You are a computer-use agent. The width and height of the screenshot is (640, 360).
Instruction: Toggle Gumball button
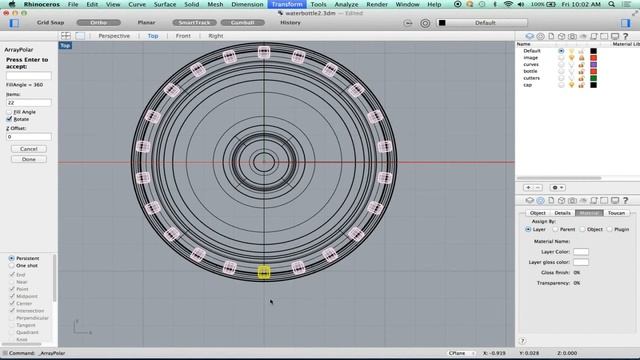click(x=242, y=23)
